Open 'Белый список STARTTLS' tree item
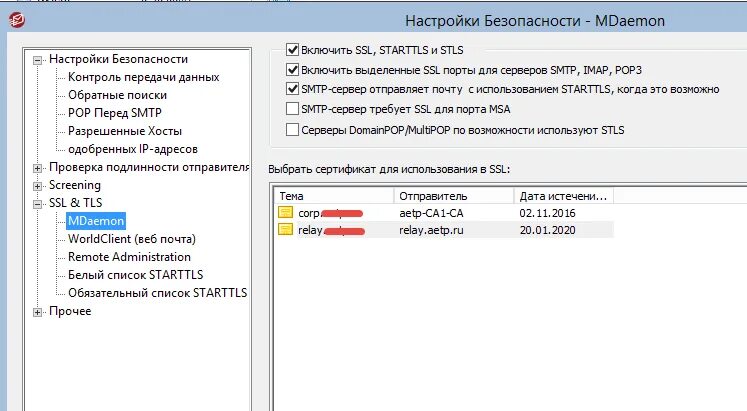Image resolution: width=747 pixels, height=411 pixels. [x=135, y=275]
